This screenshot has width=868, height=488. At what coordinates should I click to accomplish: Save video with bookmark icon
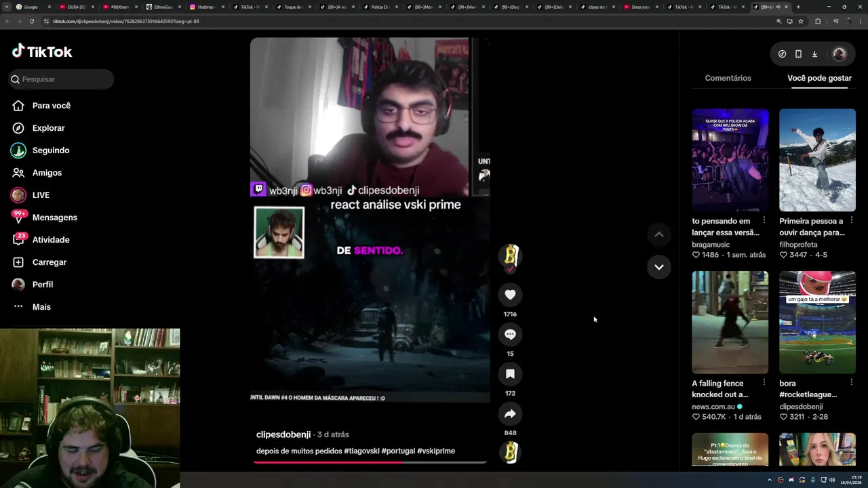(510, 374)
